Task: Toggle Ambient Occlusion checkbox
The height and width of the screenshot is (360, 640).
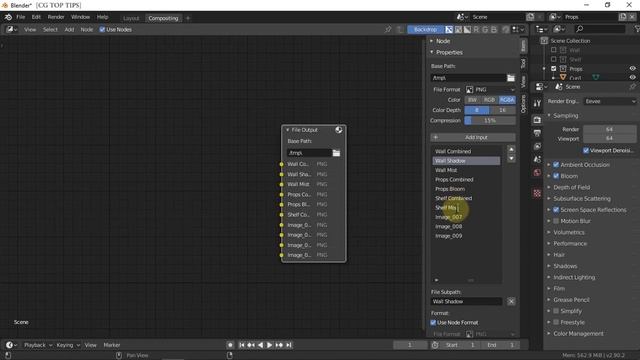Action: (x=556, y=165)
